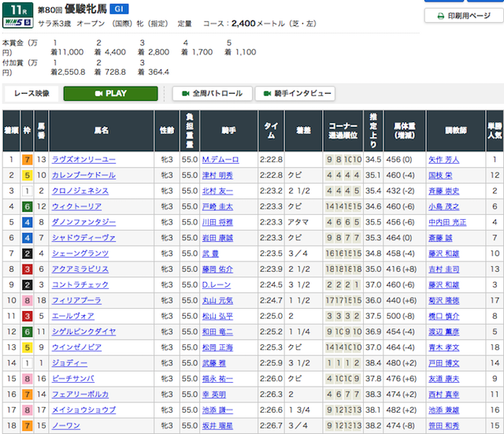Open horse ビーチサンバ link
The image size is (504, 434).
point(73,379)
